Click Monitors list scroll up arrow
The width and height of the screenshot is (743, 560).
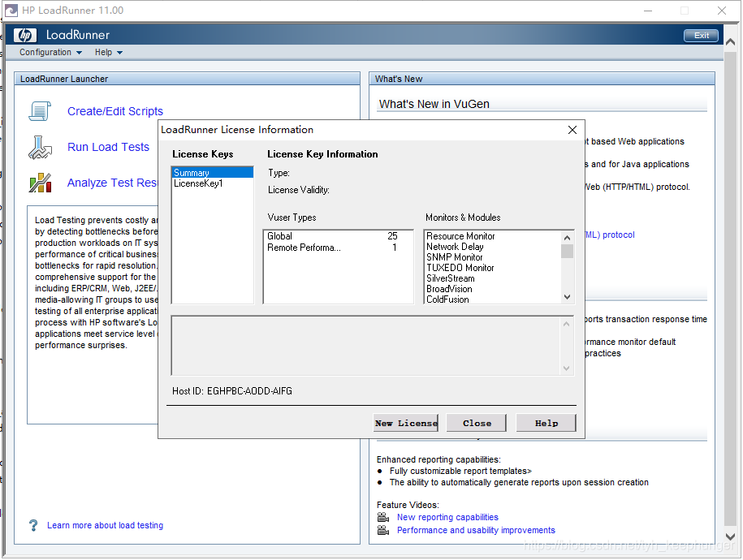[568, 237]
